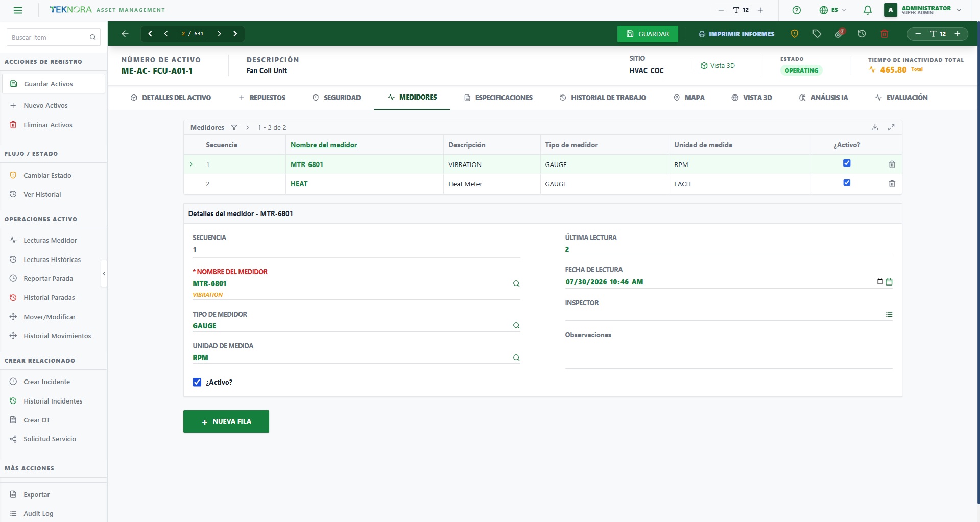980x522 pixels.
Task: Go to first record
Action: pos(150,34)
